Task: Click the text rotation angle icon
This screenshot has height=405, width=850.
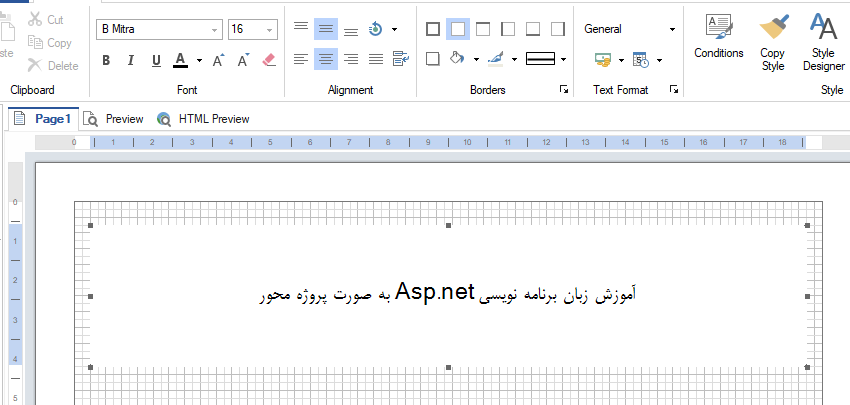Action: [x=375, y=29]
